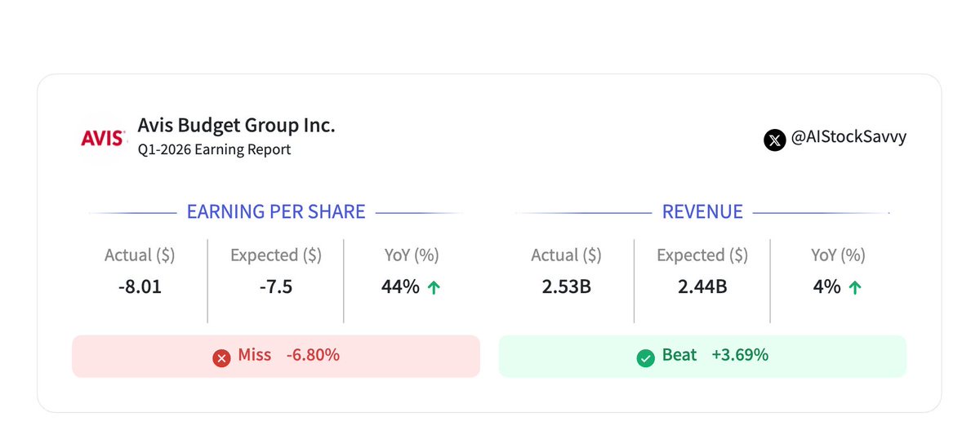Select the Avis Budget Group Inc. title
The width and height of the screenshot is (980, 448).
point(236,126)
